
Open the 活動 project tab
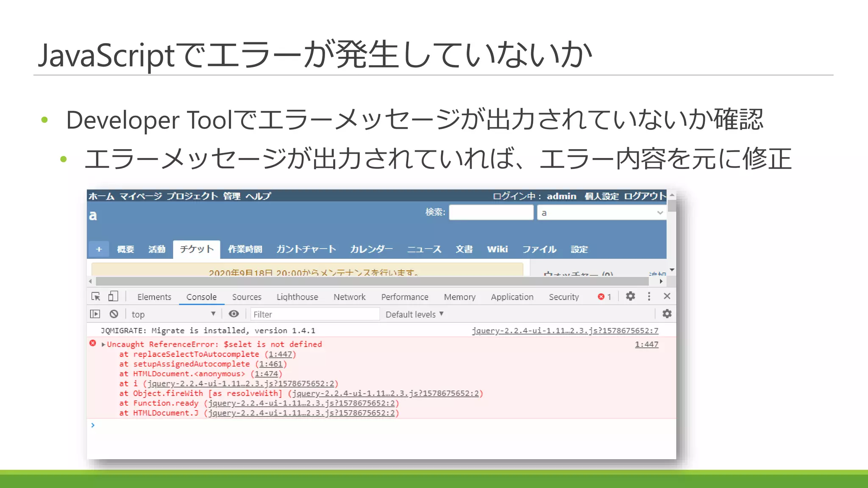tap(157, 249)
